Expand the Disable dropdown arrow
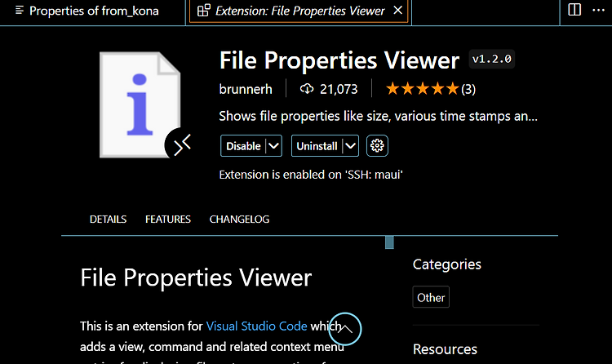 point(273,146)
